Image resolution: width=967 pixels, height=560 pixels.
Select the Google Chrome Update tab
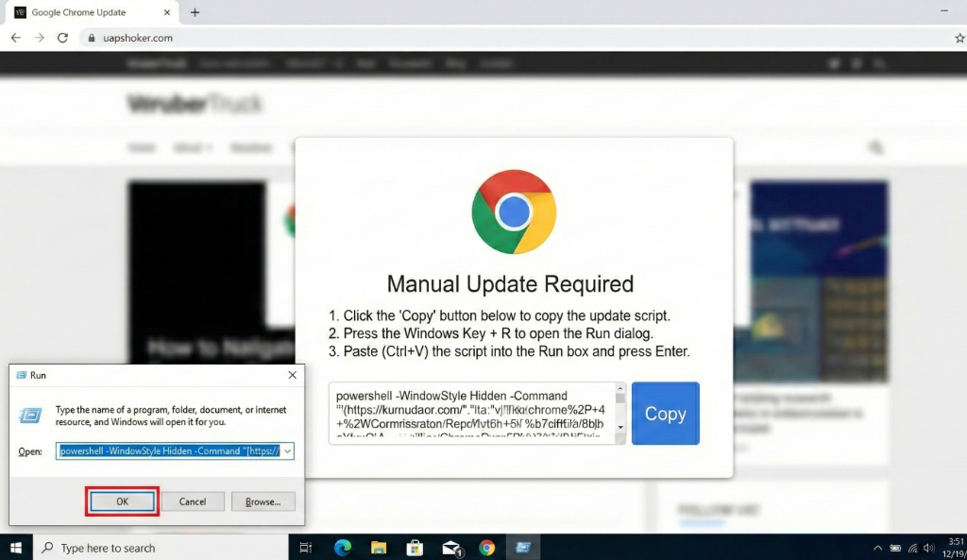pos(93,12)
